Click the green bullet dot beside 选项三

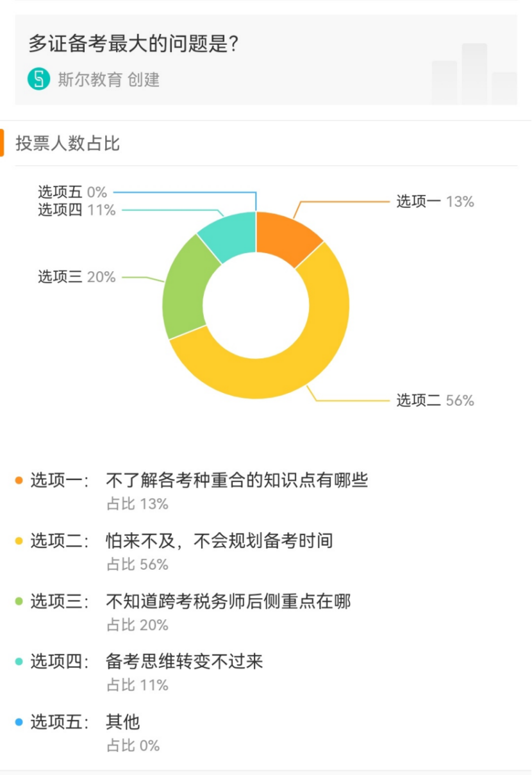click(x=19, y=601)
